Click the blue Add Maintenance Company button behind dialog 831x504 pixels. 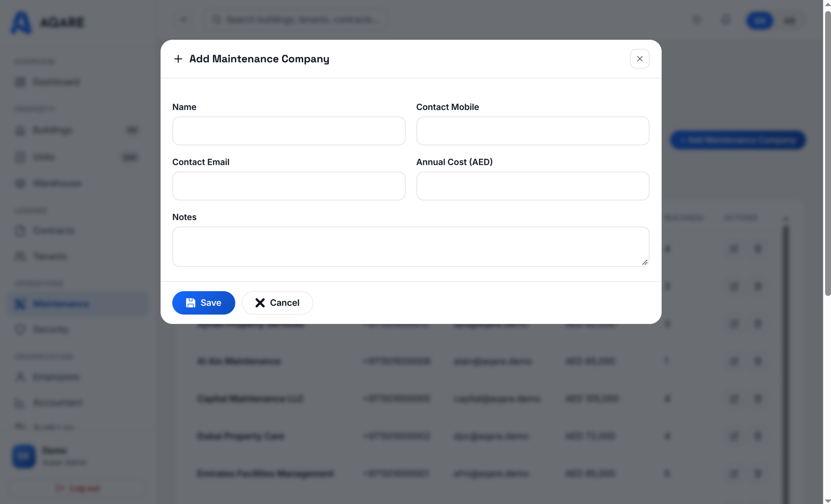738,140
